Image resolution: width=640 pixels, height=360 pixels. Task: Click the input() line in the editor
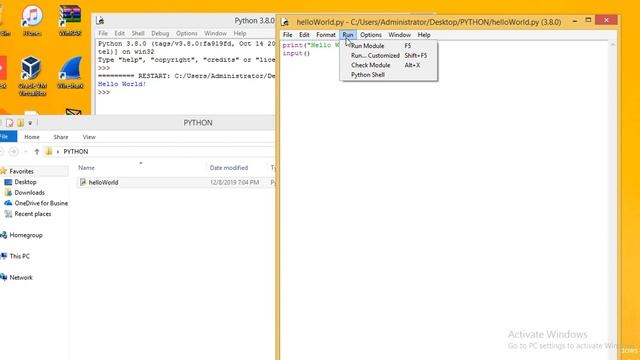[296, 53]
